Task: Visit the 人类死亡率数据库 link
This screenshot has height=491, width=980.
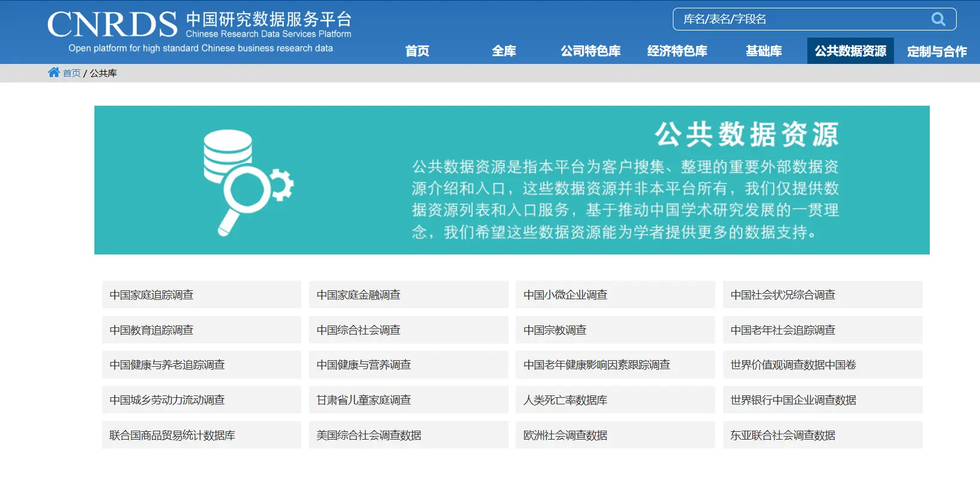Action: 565,400
